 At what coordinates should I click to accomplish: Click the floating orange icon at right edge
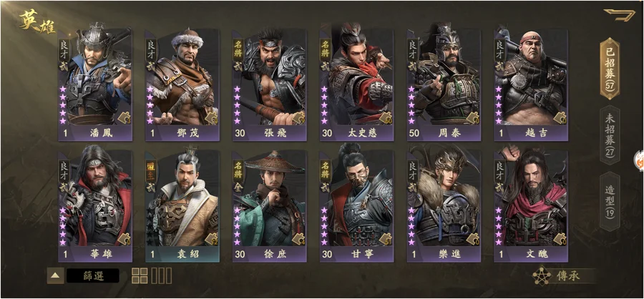click(640, 161)
